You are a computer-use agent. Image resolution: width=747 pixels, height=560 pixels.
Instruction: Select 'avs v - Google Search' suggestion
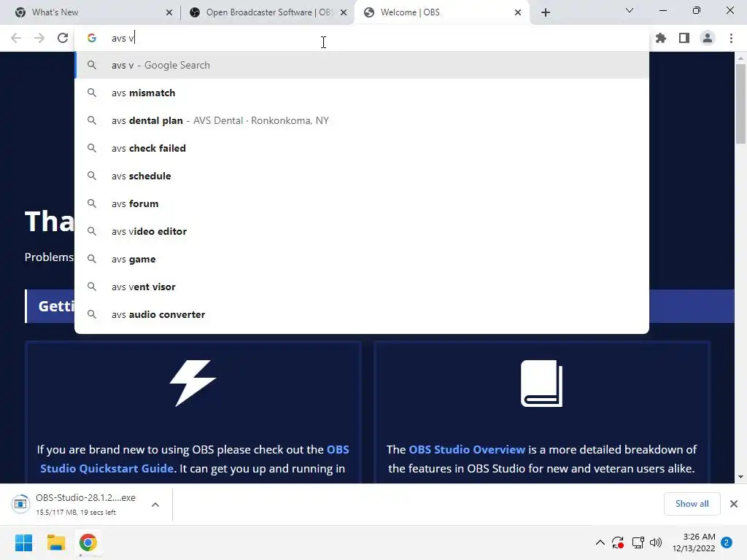[x=362, y=65]
